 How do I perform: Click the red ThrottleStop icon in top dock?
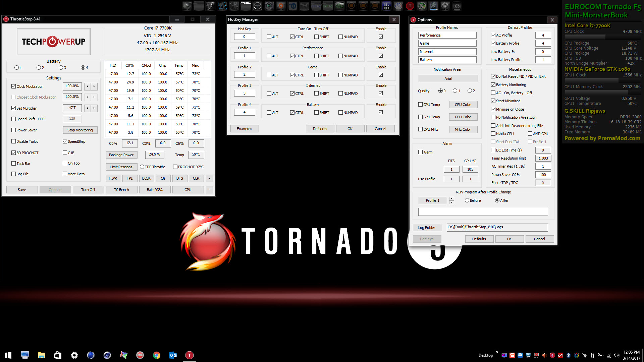(410, 6)
